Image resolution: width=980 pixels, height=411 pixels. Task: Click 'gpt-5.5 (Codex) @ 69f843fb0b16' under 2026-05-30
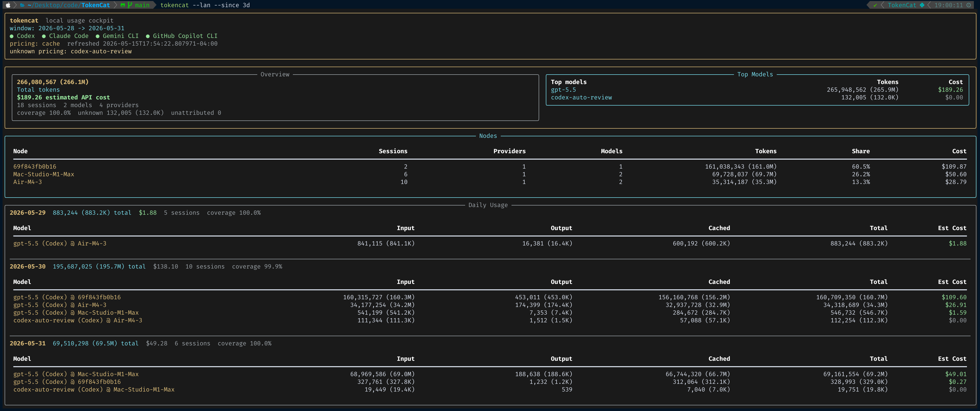point(67,297)
